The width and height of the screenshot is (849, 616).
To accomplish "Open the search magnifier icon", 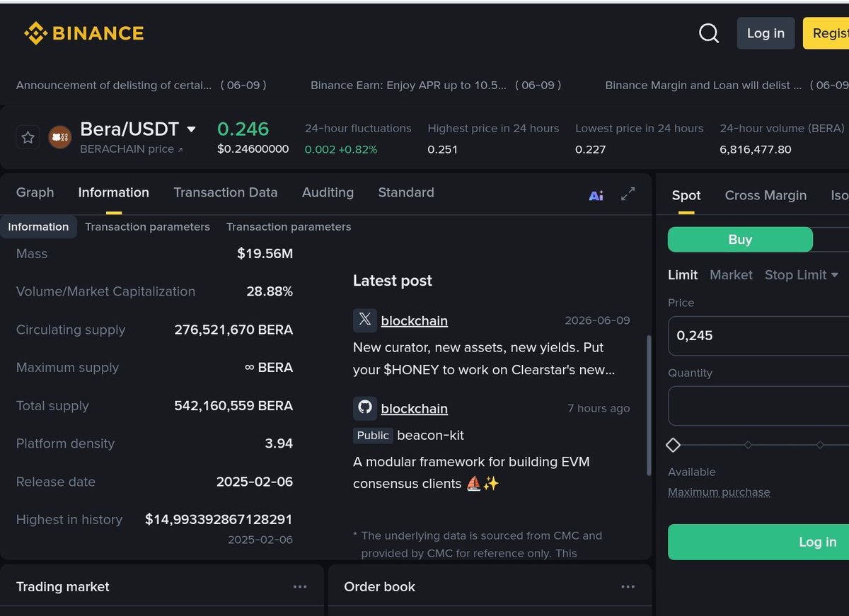I will click(x=708, y=33).
